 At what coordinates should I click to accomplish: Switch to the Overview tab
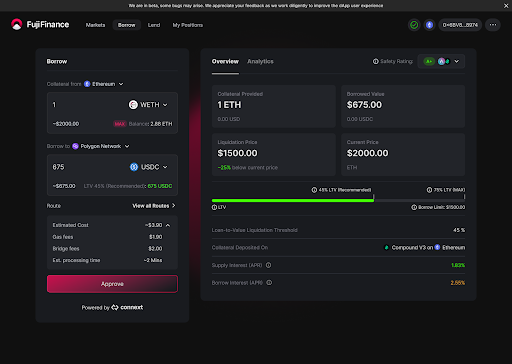click(x=225, y=61)
